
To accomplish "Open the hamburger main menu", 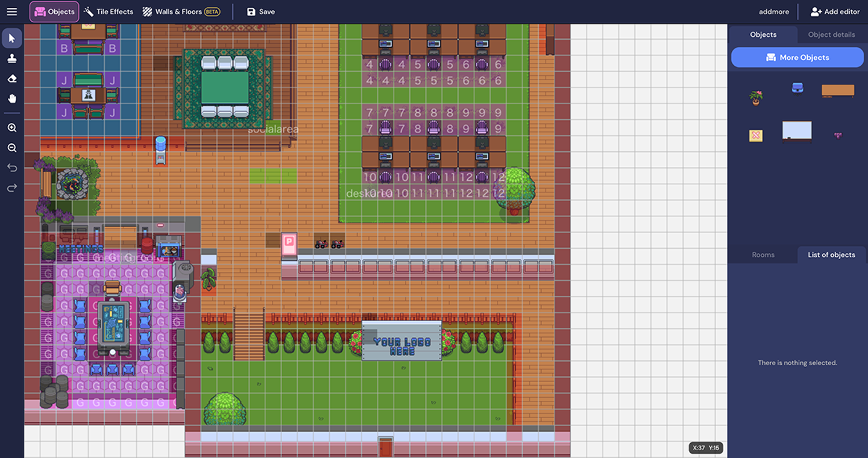I will point(11,11).
